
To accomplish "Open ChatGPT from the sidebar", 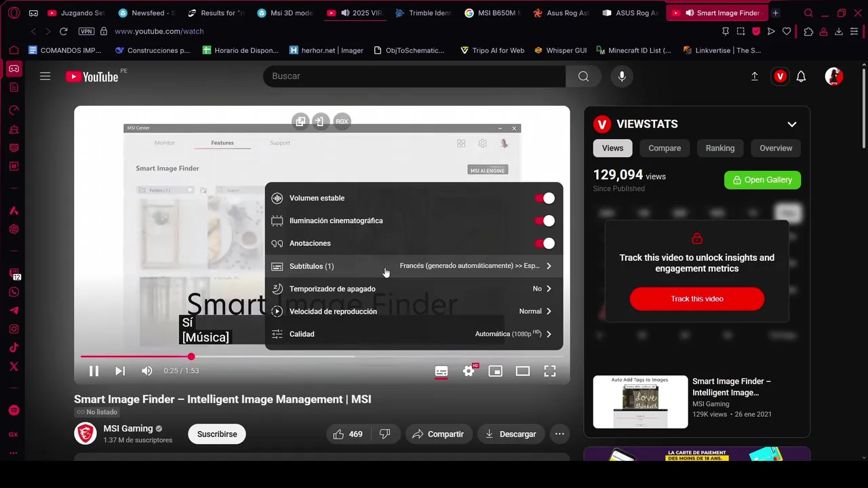I will [x=14, y=229].
